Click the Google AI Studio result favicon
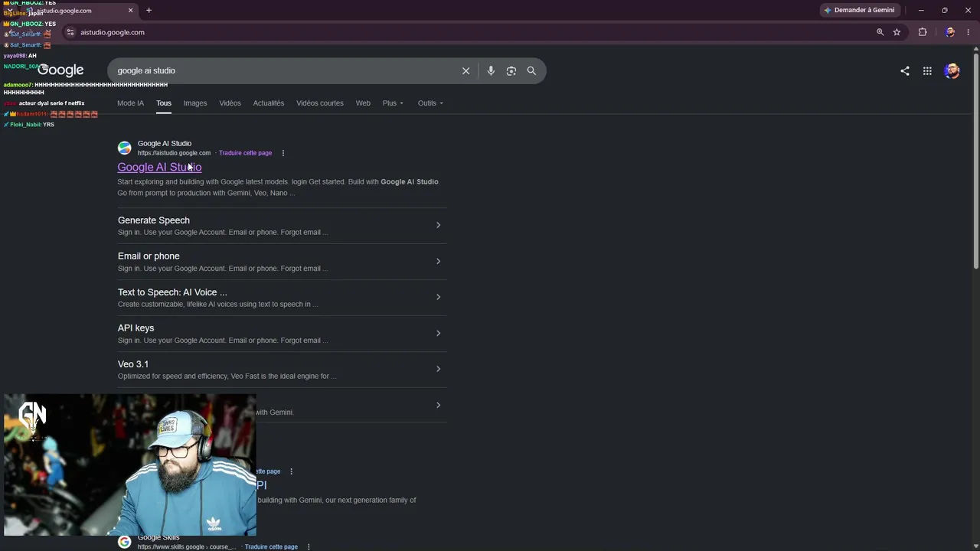 (x=124, y=148)
